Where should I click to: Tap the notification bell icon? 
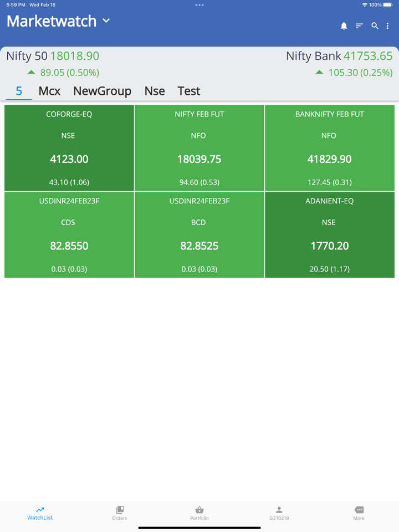pyautogui.click(x=344, y=26)
